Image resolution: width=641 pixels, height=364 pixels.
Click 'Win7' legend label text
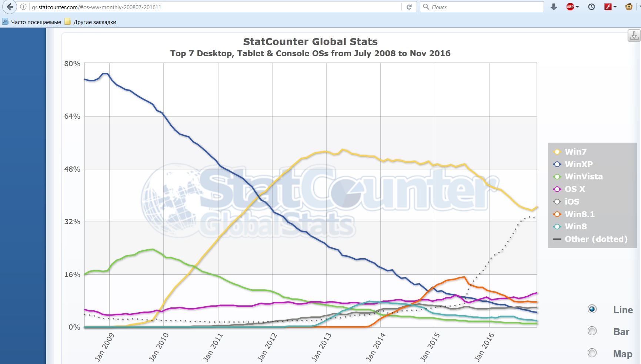(x=576, y=152)
